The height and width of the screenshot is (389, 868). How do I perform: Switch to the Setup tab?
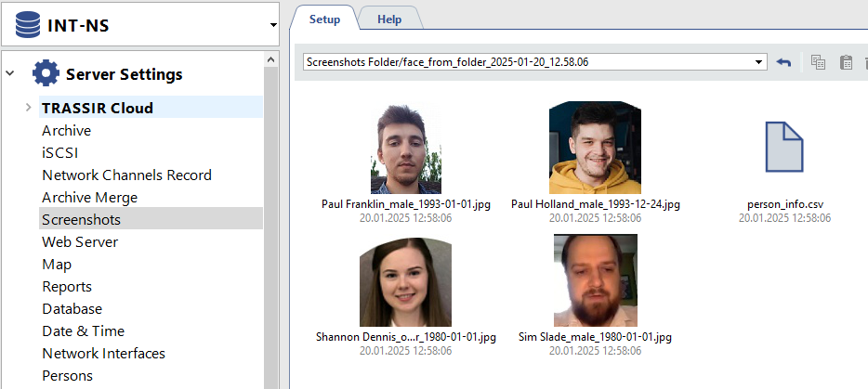tap(324, 19)
